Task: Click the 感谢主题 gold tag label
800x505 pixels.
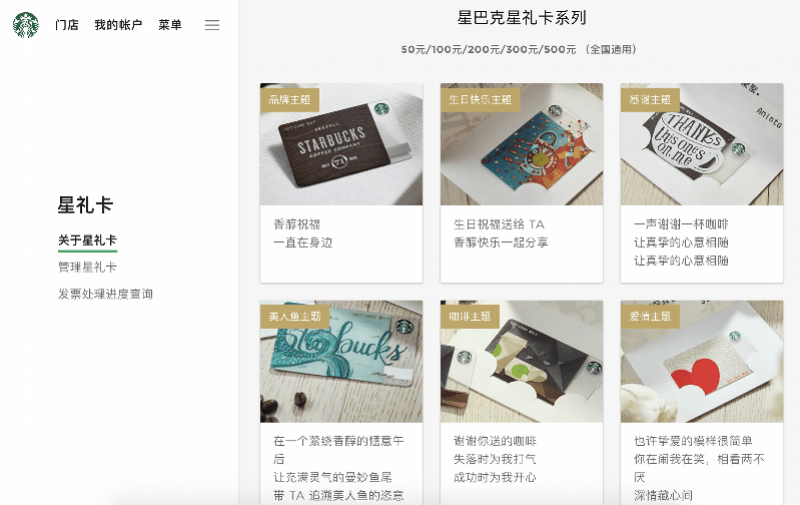Action: [650, 99]
